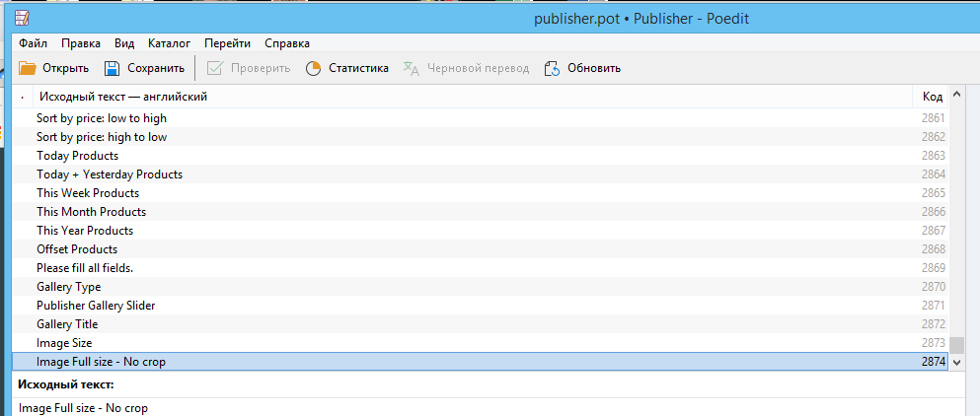Image resolution: width=980 pixels, height=416 pixels.
Task: Save the catalog with the Сохранить icon
Action: tap(112, 68)
